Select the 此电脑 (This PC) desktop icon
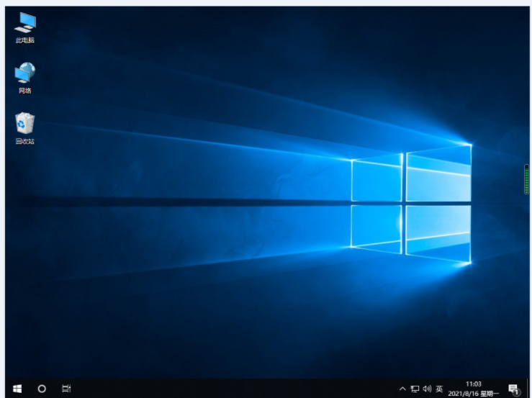The width and height of the screenshot is (532, 398). (x=25, y=27)
